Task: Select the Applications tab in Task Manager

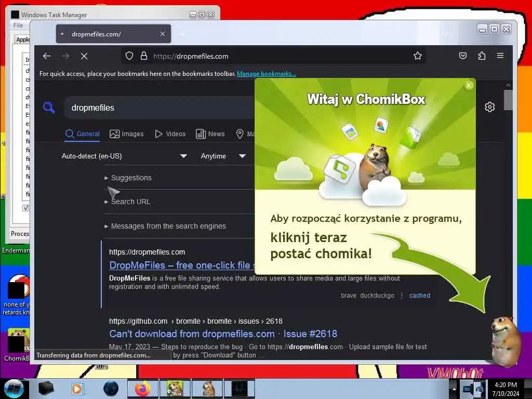Action: [23, 39]
